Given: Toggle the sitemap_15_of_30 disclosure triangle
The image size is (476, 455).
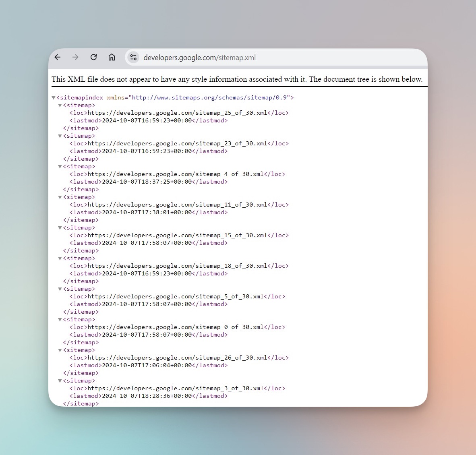Looking at the screenshot, I should point(60,227).
